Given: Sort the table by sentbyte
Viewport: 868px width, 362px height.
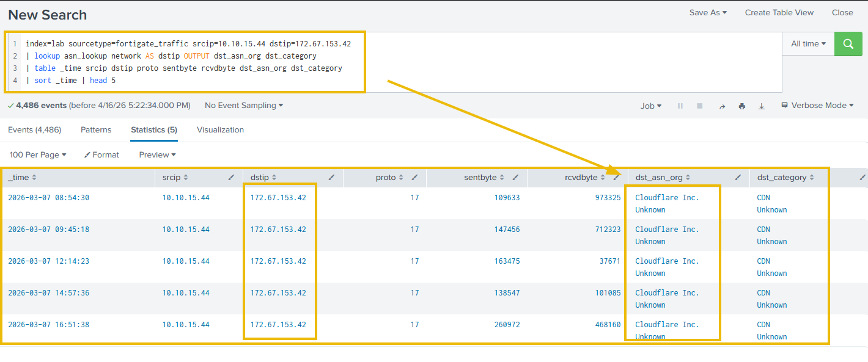Looking at the screenshot, I should pyautogui.click(x=484, y=178).
